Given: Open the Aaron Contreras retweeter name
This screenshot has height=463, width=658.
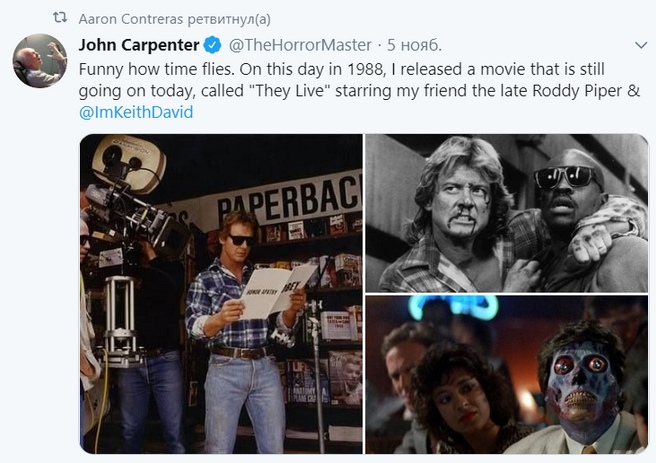Looking at the screenshot, I should pos(131,19).
